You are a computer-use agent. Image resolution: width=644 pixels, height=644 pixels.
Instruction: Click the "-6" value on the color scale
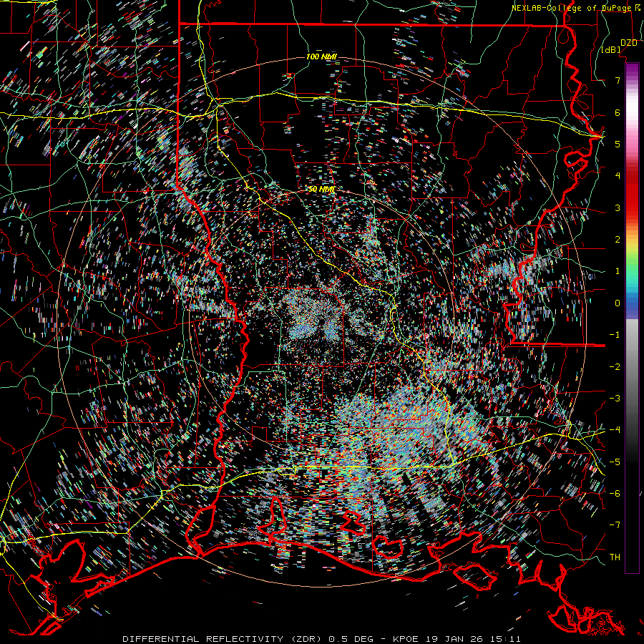[x=615, y=494]
